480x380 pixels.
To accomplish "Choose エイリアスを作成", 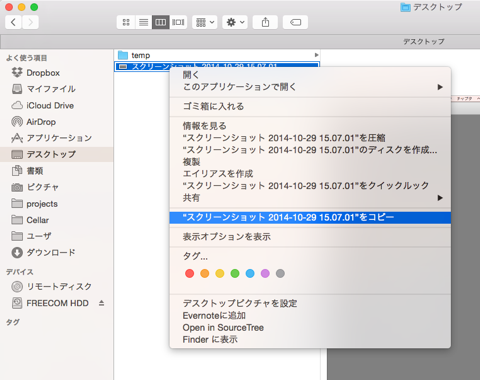I will tap(310, 174).
